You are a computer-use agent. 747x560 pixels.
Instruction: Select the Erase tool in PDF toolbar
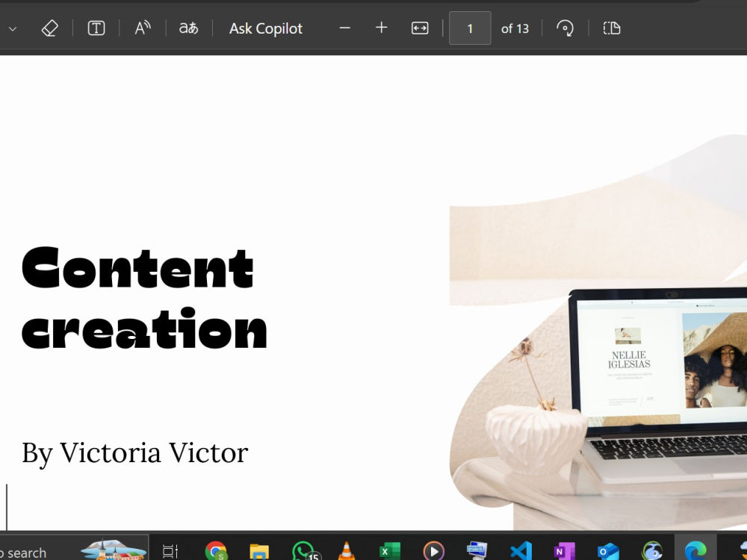click(x=50, y=28)
